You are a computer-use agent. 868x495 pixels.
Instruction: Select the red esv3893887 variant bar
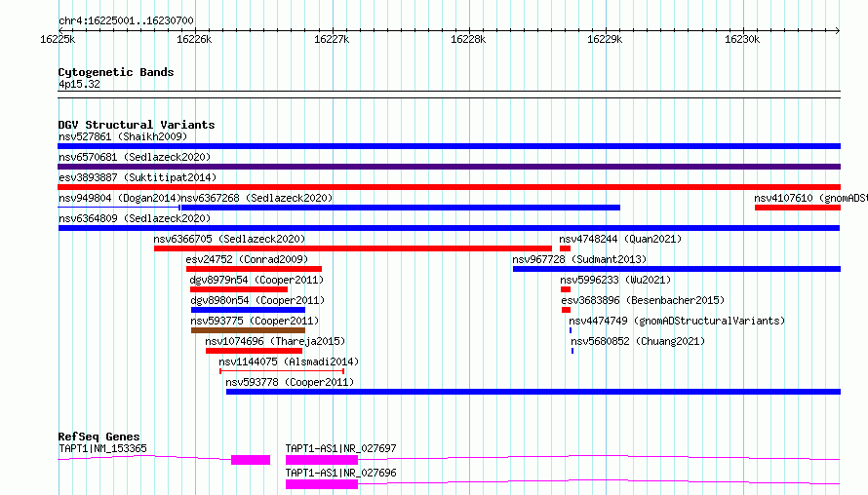(449, 187)
